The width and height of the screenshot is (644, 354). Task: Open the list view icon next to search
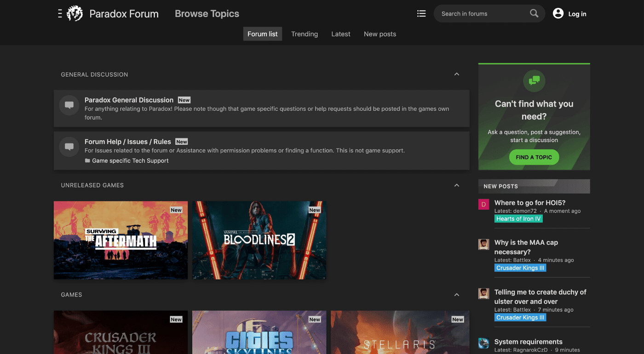click(421, 14)
